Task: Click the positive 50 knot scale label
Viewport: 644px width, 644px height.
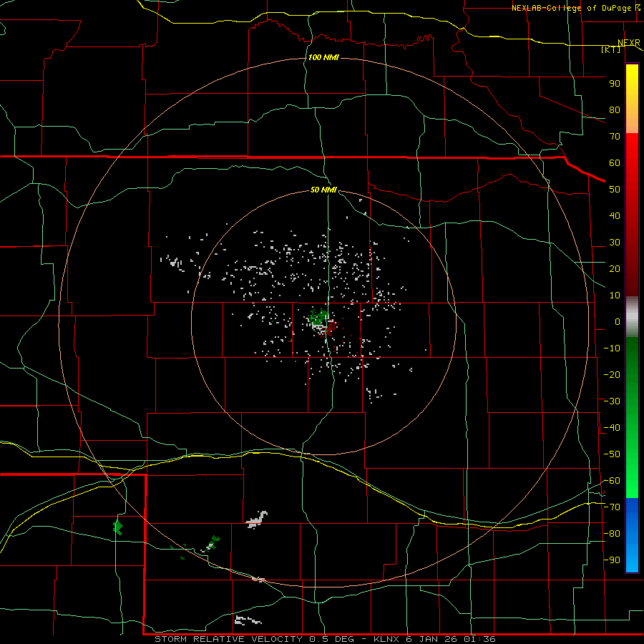Action: pos(615,190)
